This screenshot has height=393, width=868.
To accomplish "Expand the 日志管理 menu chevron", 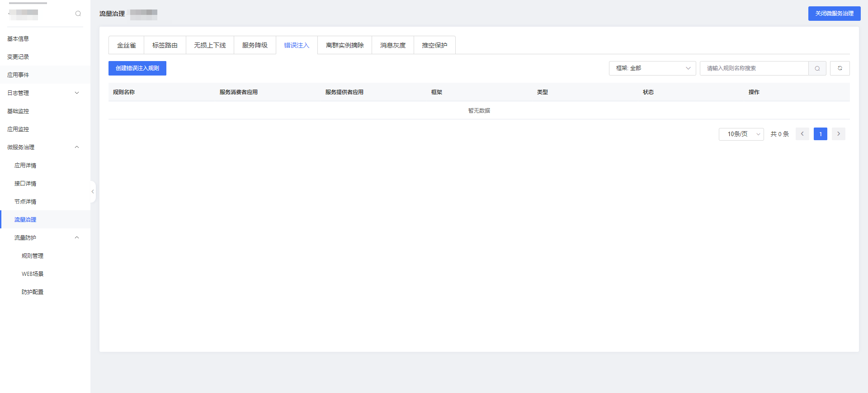I will click(x=77, y=93).
